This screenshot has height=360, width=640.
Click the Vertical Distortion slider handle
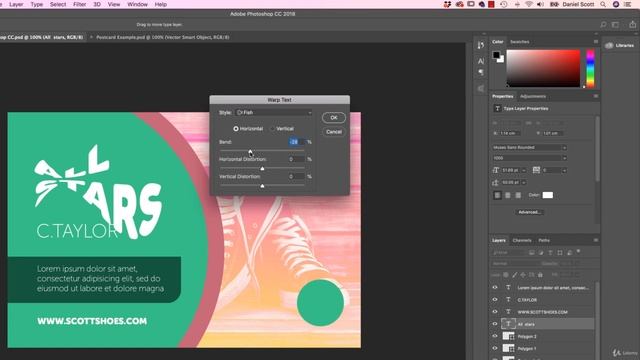coord(262,186)
